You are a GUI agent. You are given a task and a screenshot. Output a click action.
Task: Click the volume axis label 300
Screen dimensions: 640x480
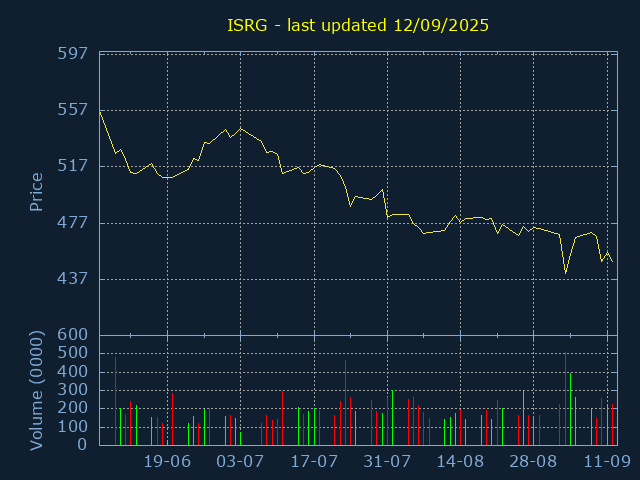pyautogui.click(x=73, y=390)
